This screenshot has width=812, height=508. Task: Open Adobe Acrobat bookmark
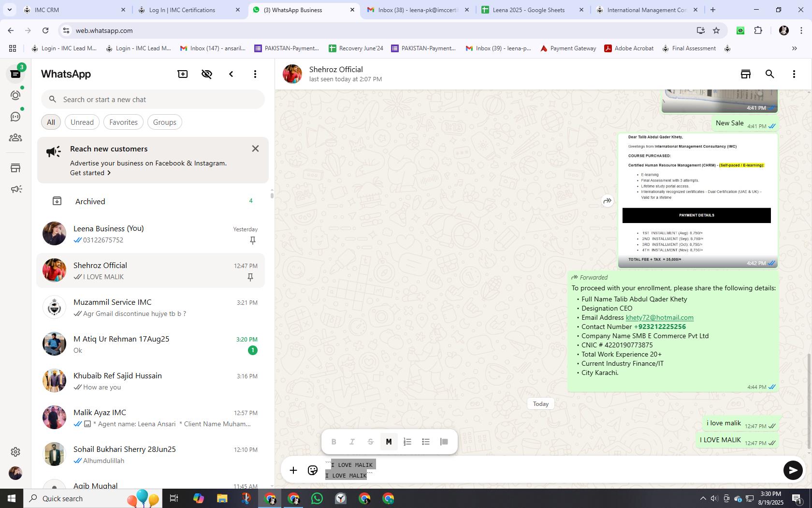click(x=629, y=48)
